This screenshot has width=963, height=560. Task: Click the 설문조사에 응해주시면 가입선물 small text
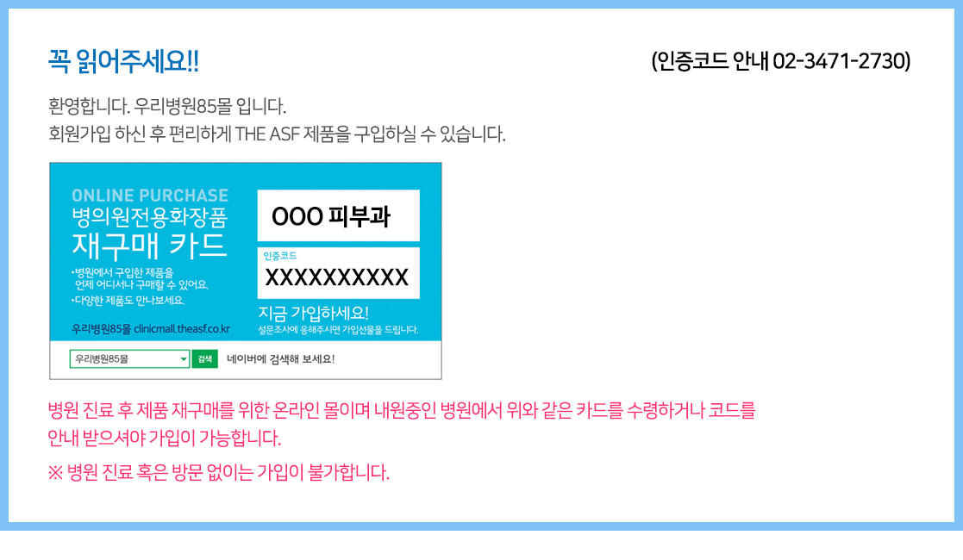coord(338,330)
